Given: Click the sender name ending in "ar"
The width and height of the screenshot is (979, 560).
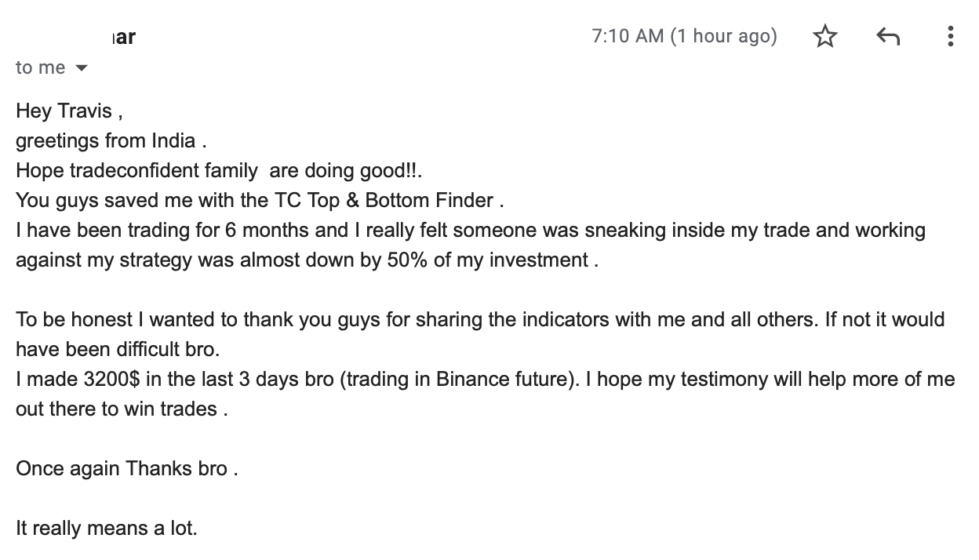Looking at the screenshot, I should pos(124,36).
